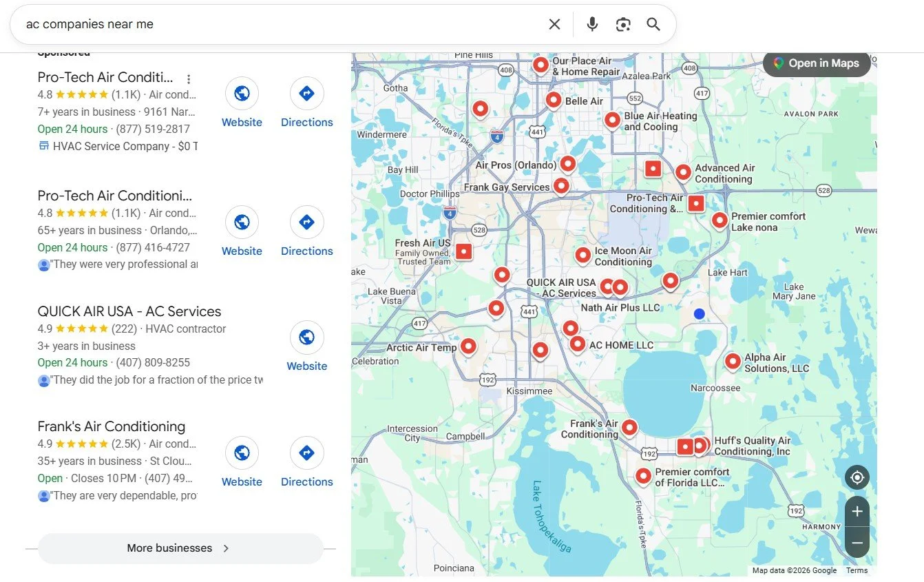Click the blue current location dot
Image resolution: width=924 pixels, height=582 pixels.
point(700,313)
